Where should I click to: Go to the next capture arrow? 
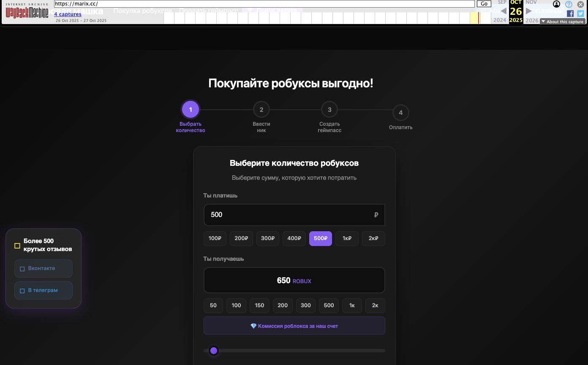click(528, 11)
